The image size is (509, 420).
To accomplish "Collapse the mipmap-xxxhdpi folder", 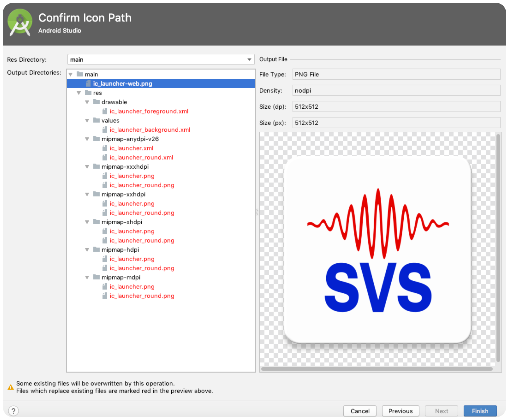I will (87, 167).
